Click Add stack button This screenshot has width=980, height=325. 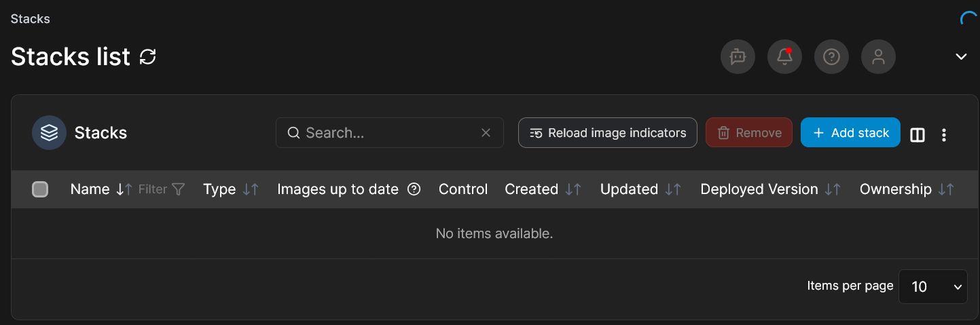(x=850, y=132)
